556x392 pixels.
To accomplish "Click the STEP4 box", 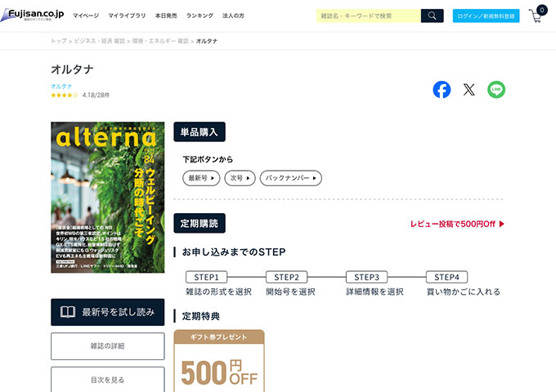I will [x=446, y=277].
